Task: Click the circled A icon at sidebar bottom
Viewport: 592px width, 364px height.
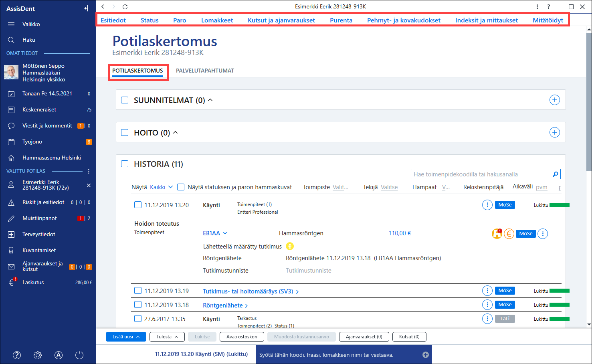Action: coord(59,355)
